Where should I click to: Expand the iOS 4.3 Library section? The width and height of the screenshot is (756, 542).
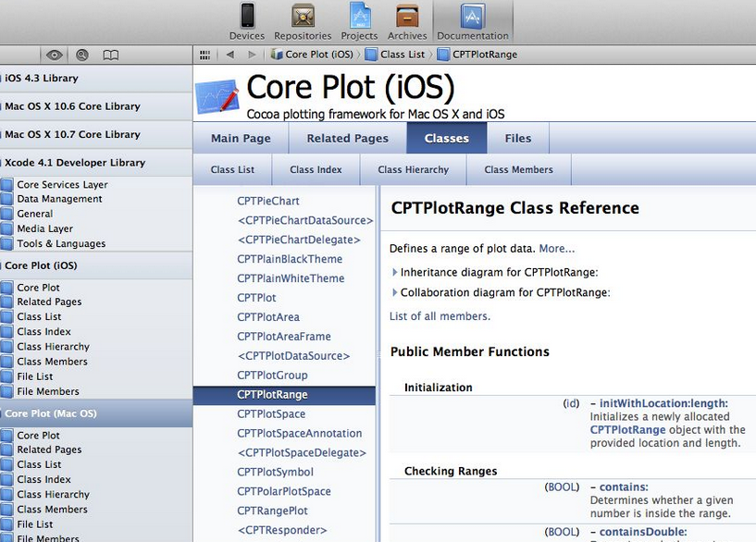click(96, 78)
